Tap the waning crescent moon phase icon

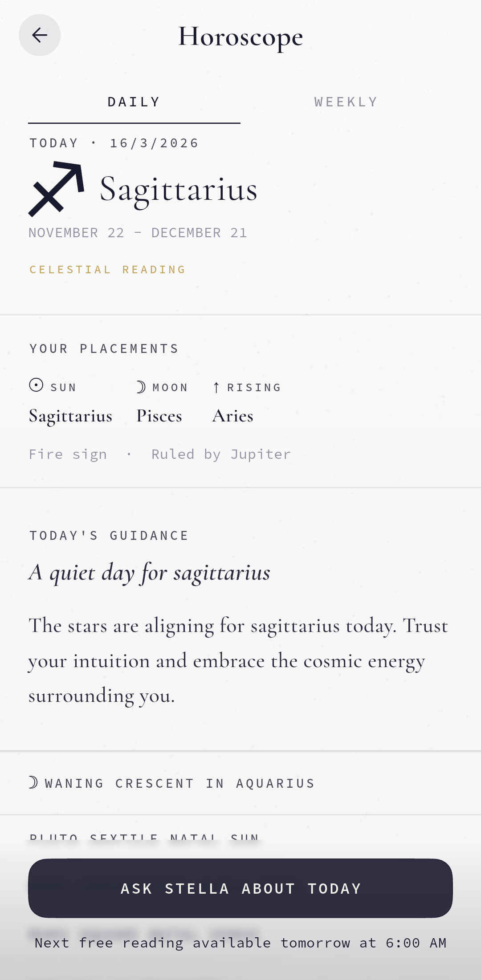(33, 782)
